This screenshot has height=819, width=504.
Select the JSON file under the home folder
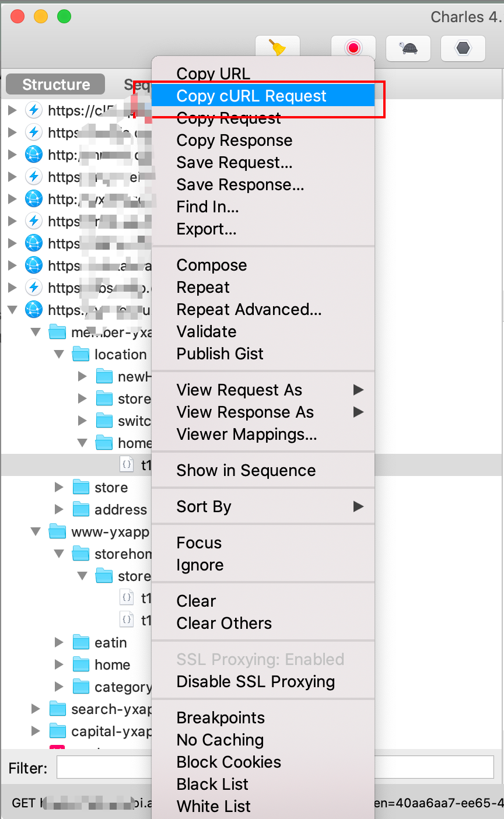[127, 465]
